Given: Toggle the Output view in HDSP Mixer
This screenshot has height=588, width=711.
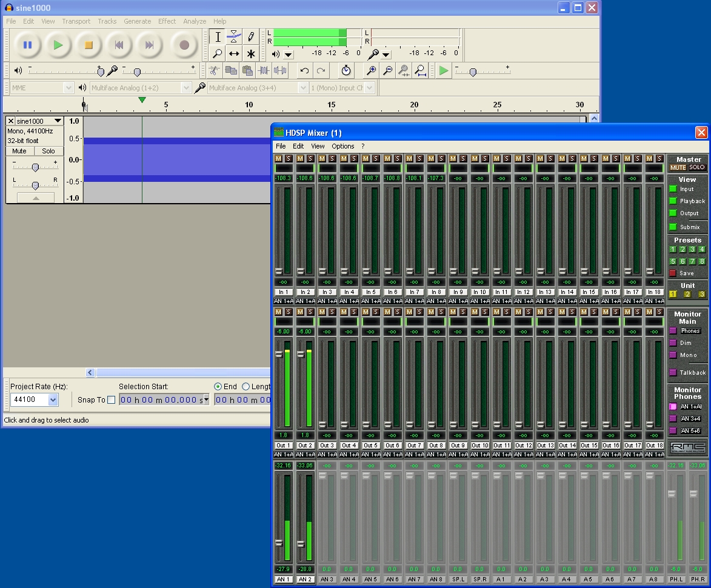Looking at the screenshot, I should tap(673, 213).
